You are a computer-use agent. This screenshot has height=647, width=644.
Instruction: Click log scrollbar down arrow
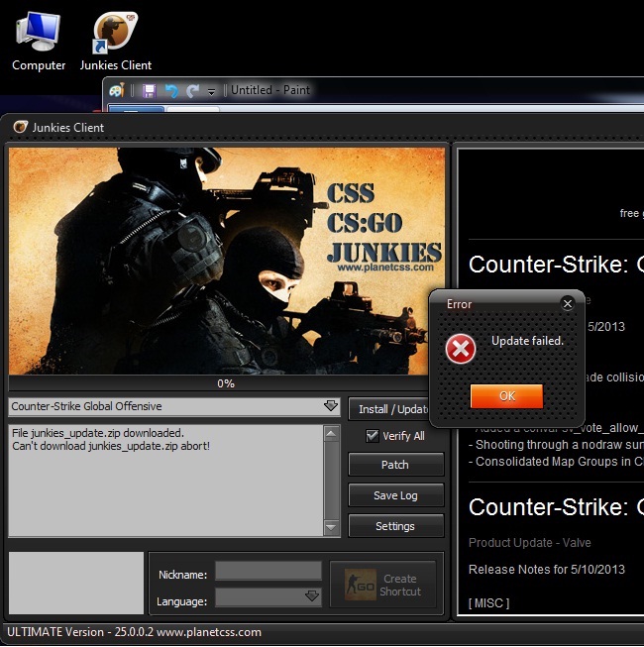pos(331,527)
